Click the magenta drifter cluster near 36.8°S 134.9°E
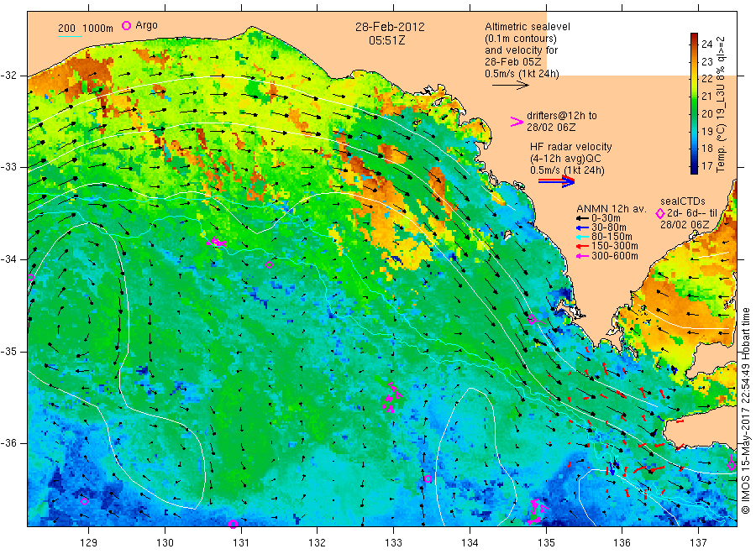Screen dimensions: 756x554 click(x=537, y=512)
